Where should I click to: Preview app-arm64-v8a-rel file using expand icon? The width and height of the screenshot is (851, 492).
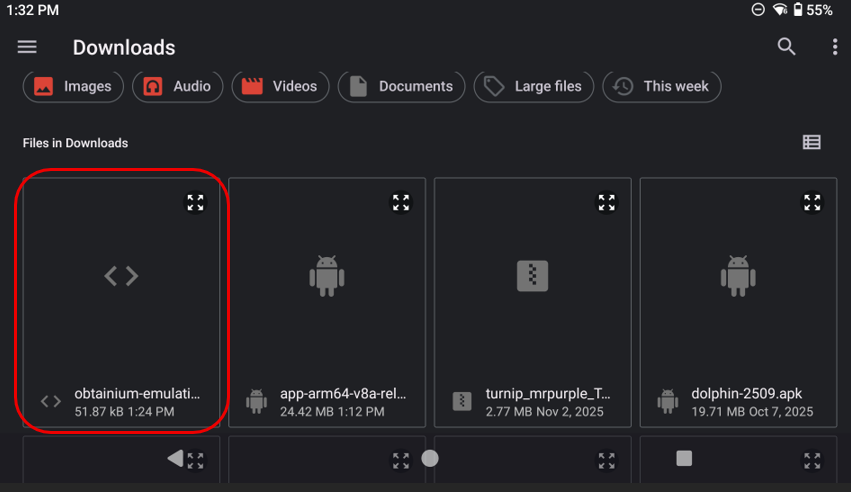pos(401,203)
